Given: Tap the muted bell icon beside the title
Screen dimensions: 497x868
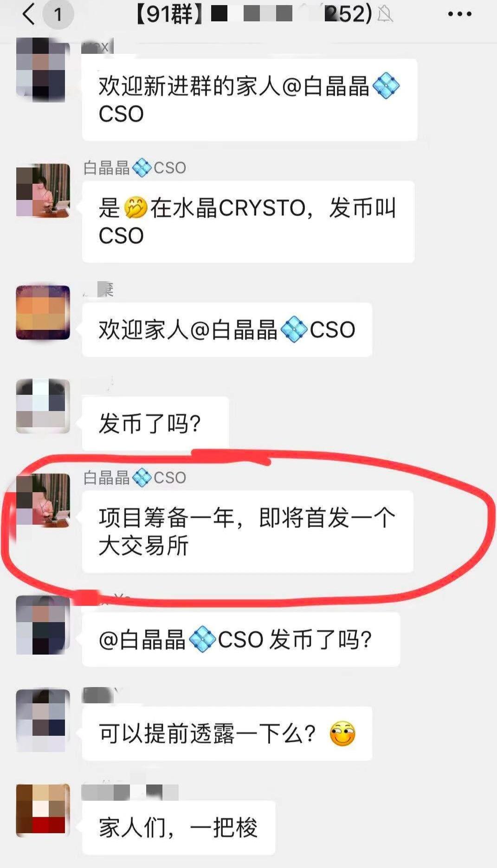Looking at the screenshot, I should point(385,15).
